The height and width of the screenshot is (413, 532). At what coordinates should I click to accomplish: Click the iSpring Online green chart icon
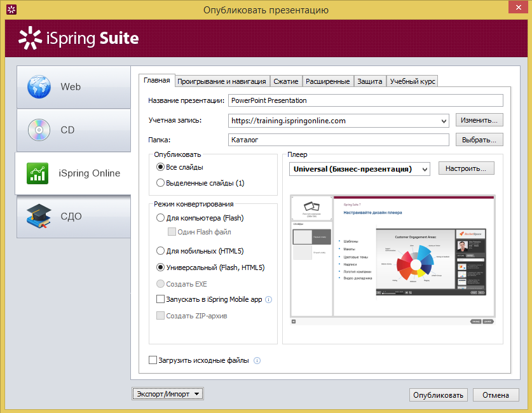[x=38, y=173]
